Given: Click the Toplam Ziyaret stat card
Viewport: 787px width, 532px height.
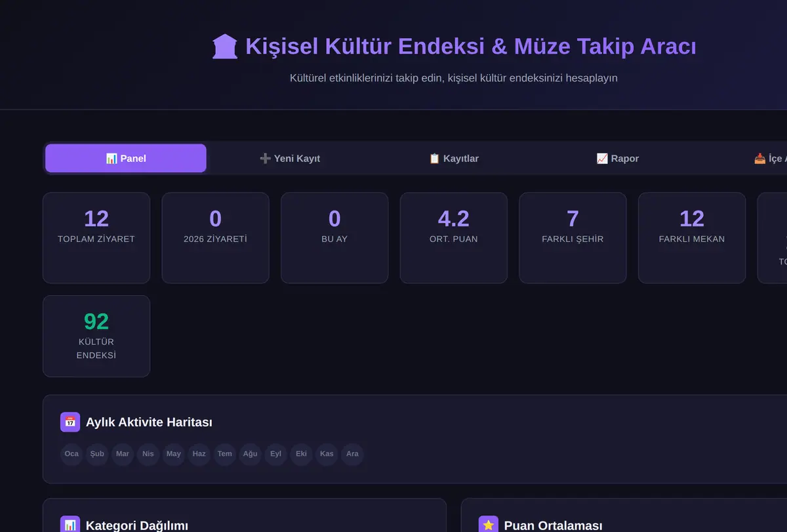Looking at the screenshot, I should [96, 238].
